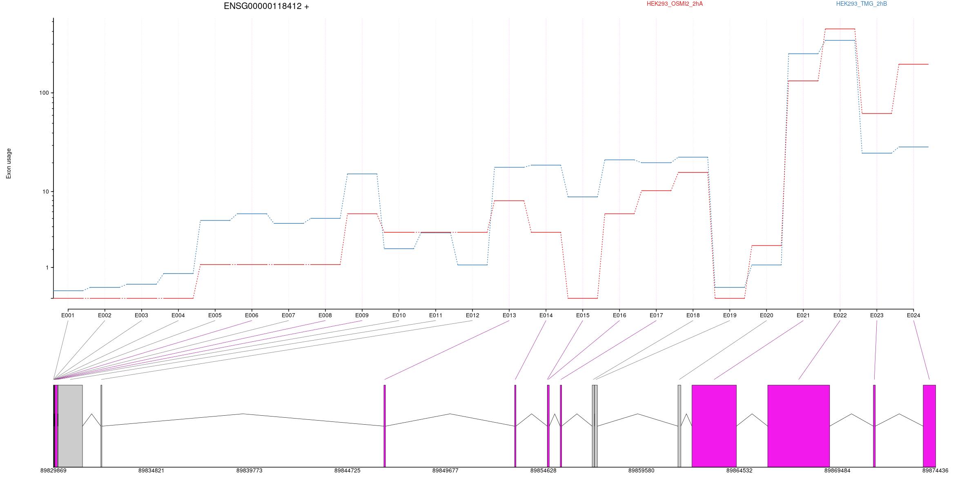Click exon label E011
The width and height of the screenshot is (980, 490).
pos(436,315)
